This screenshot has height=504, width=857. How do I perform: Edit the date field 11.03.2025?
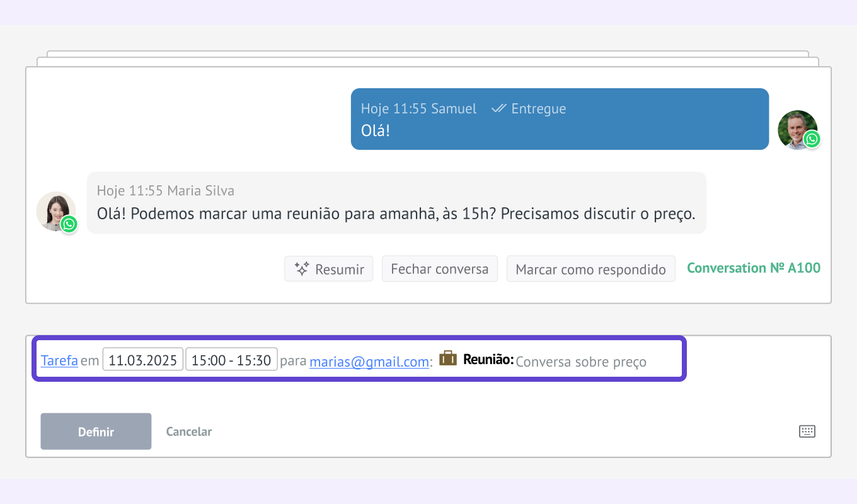coord(143,360)
